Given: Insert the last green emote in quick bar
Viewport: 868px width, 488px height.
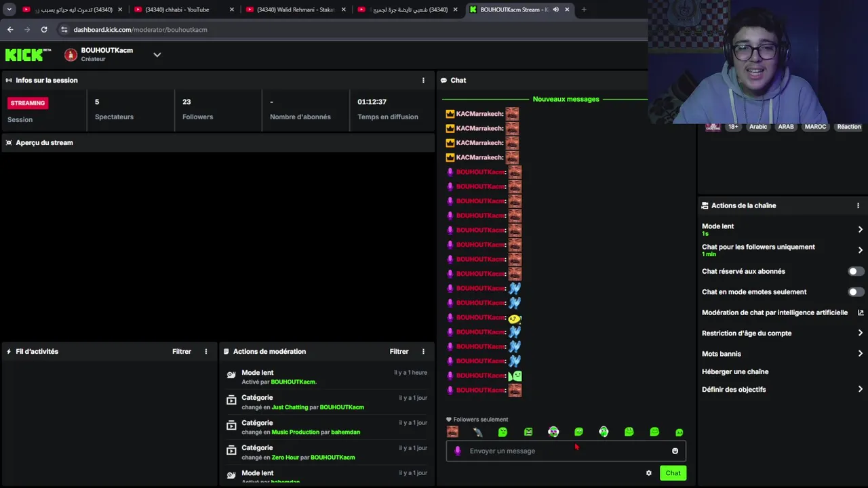Looking at the screenshot, I should pyautogui.click(x=679, y=432).
